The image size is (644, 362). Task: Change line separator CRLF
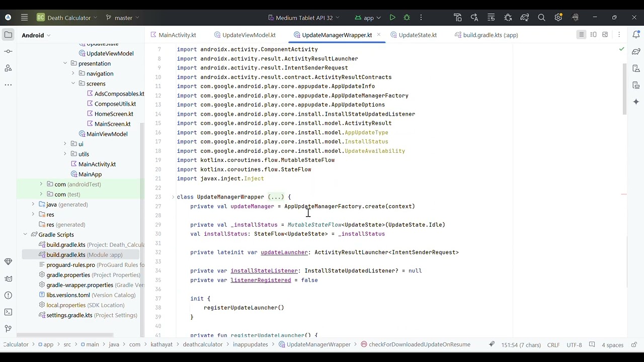pos(553,345)
